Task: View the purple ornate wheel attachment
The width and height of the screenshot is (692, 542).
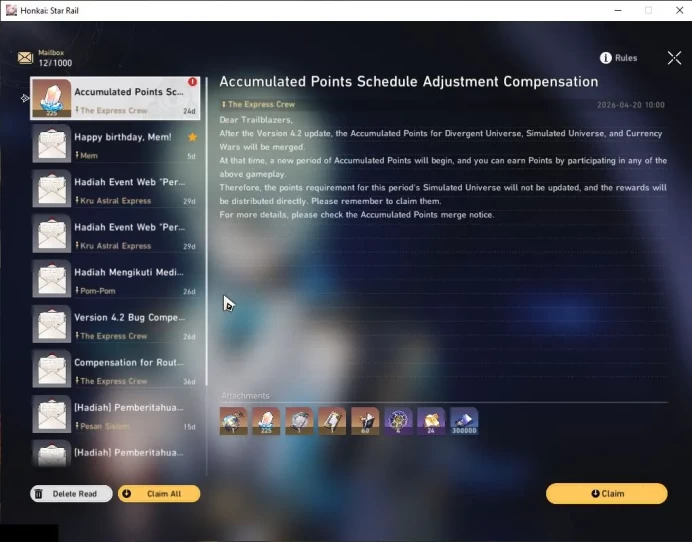Action: pyautogui.click(x=398, y=421)
